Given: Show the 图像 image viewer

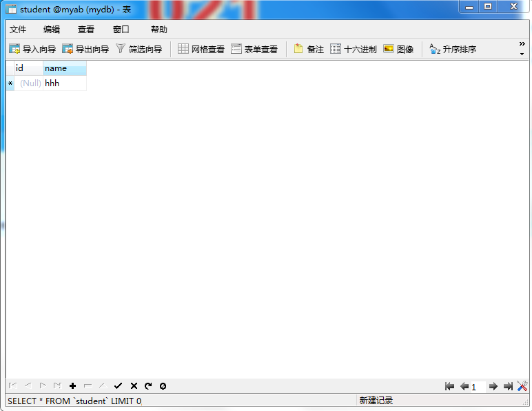Looking at the screenshot, I should click(x=398, y=49).
